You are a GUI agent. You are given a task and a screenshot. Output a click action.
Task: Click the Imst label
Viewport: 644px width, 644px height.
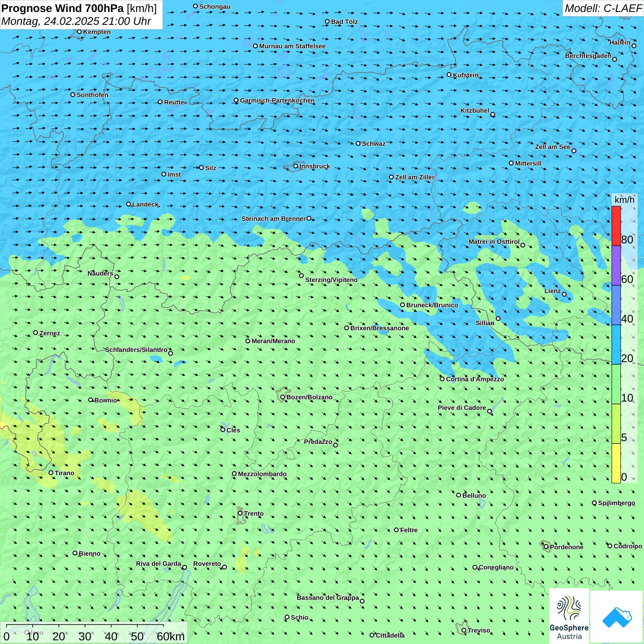pos(174,174)
